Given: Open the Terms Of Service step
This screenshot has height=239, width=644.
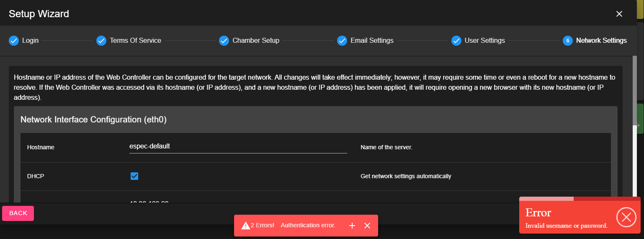Looking at the screenshot, I should 129,41.
